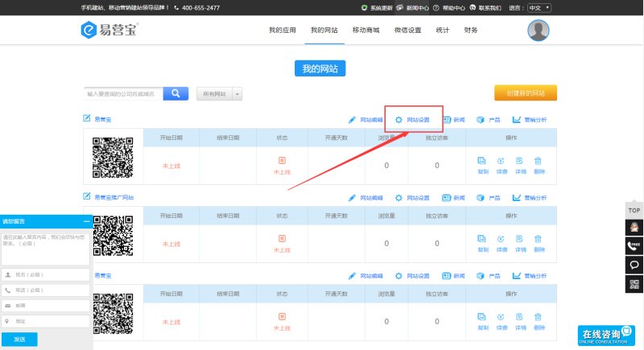Screen dimensions: 644x350
Task: Open 网站设置 gear for first site
Action: [398, 119]
